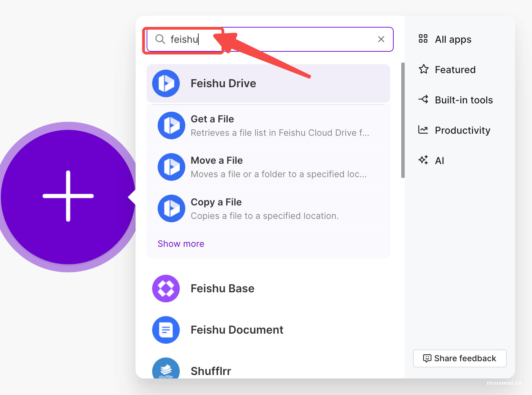The image size is (532, 395).
Task: Click the Get a File module icon
Action: point(171,125)
